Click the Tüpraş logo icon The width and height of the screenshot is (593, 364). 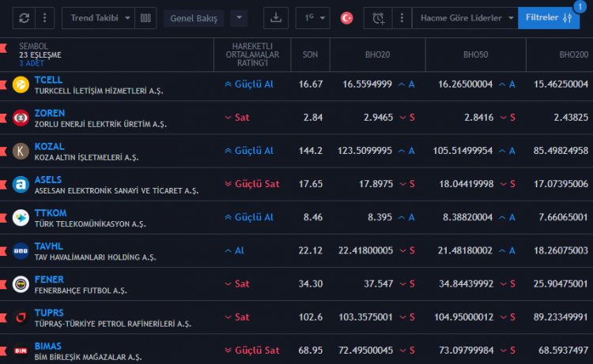[x=21, y=317]
